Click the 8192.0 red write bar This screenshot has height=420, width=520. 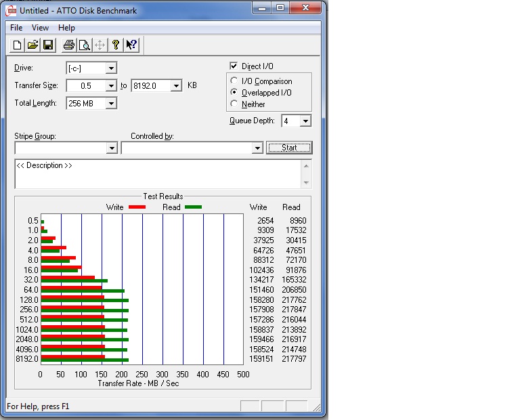(73, 357)
